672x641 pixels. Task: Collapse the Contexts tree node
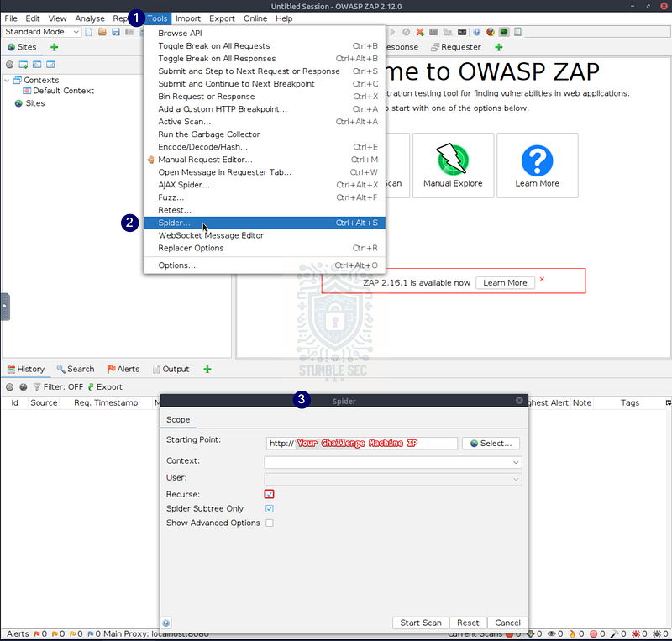(7, 80)
